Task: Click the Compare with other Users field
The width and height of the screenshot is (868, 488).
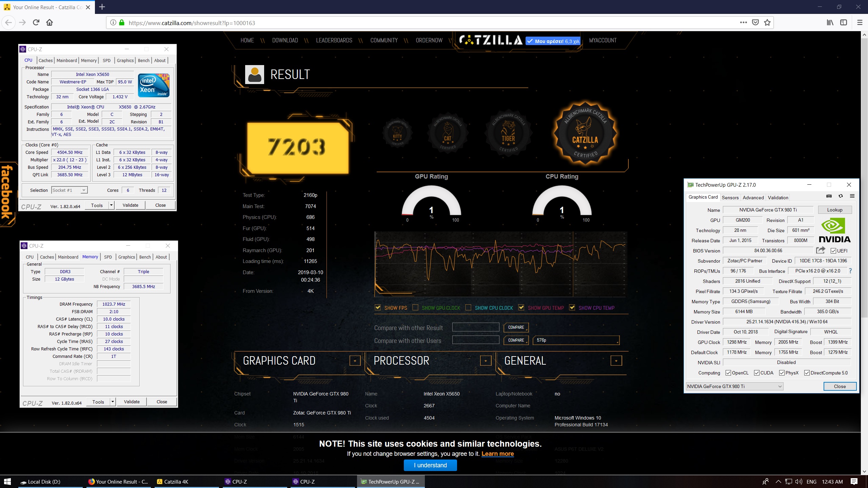Action: tap(476, 340)
